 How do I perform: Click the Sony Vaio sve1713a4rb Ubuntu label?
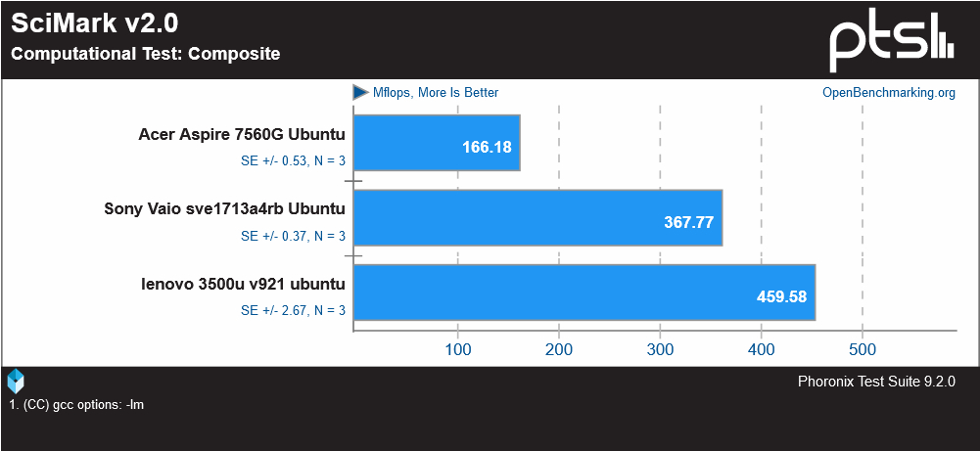point(225,208)
